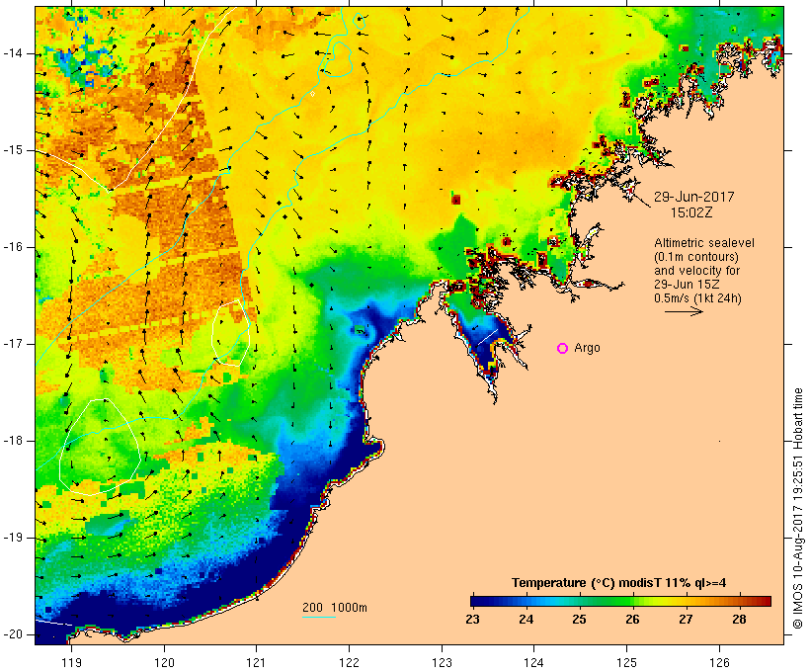
Task: Click the '0.5m/s (1kt 24h)' text
Action: pyautogui.click(x=697, y=298)
